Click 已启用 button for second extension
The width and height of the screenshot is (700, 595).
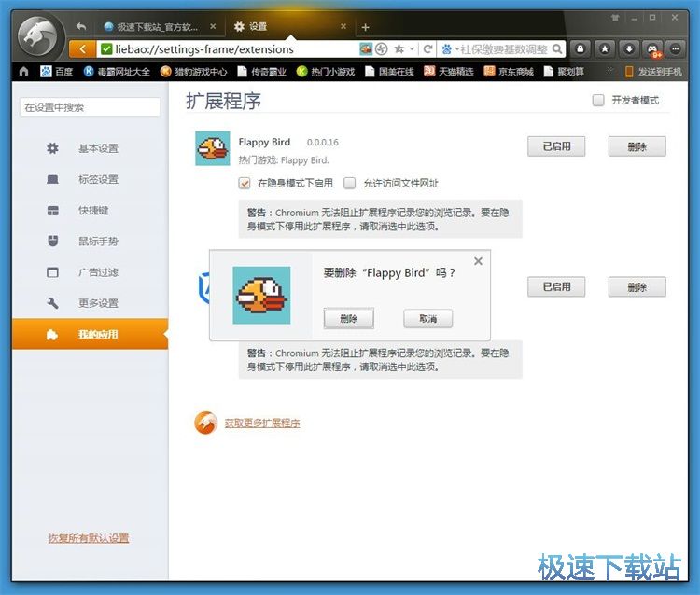pyautogui.click(x=556, y=287)
